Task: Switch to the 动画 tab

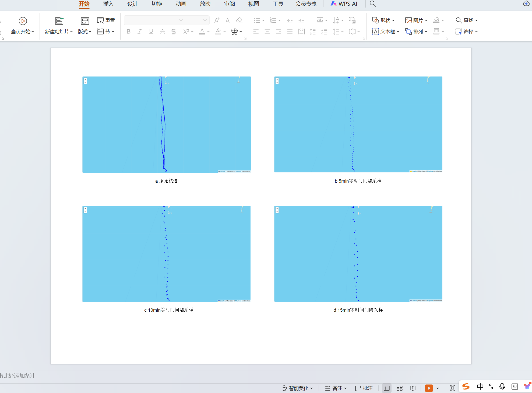Action: [181, 4]
